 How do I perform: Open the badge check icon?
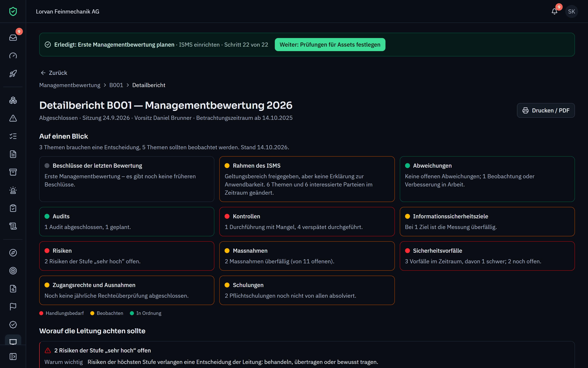13,325
